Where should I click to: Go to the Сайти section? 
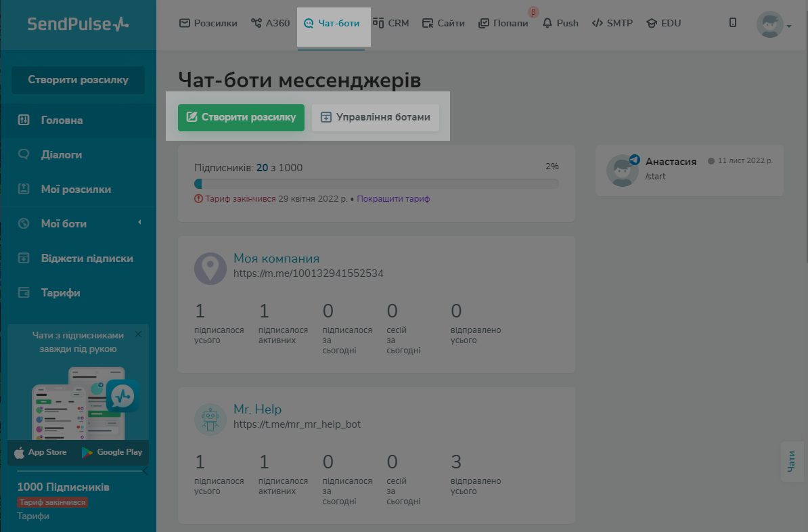click(444, 23)
